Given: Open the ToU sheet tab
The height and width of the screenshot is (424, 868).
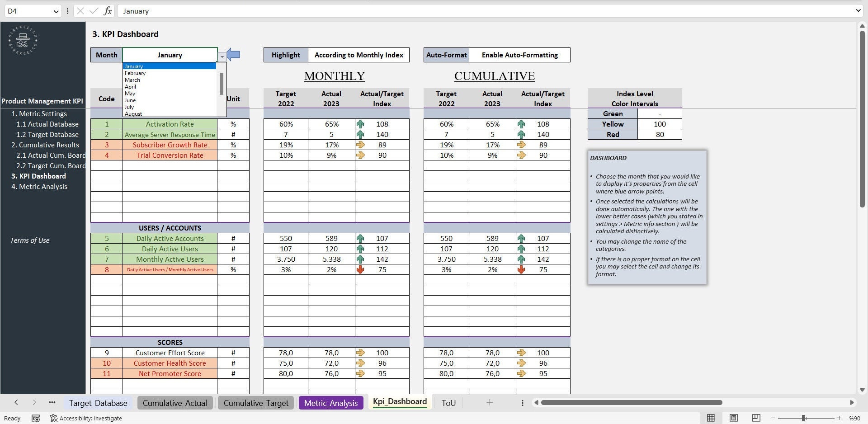Looking at the screenshot, I should [448, 402].
